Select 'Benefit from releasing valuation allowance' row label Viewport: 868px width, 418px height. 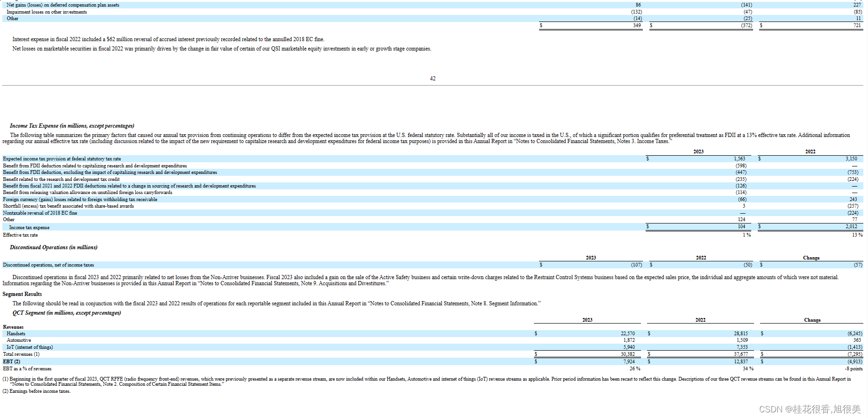tap(87, 193)
